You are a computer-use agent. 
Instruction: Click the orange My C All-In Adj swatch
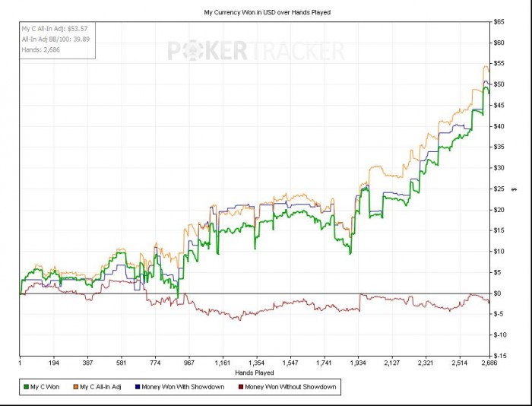point(76,387)
